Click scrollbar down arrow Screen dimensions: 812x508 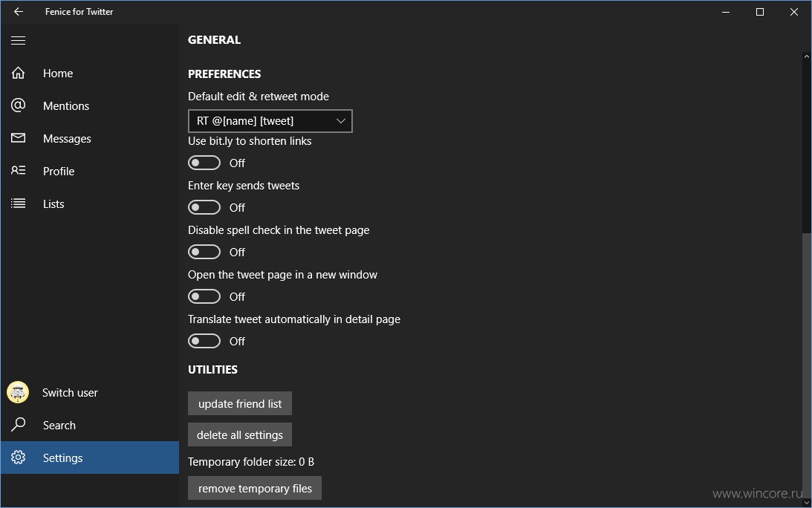click(x=807, y=502)
